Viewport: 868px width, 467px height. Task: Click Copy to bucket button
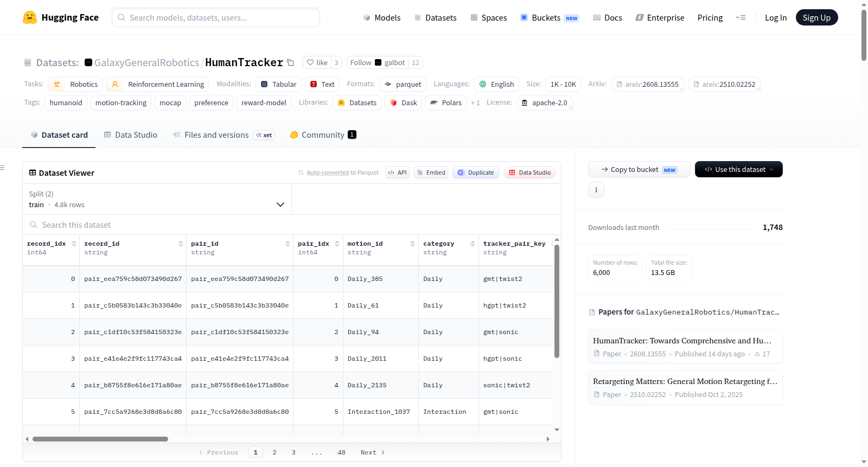tap(639, 169)
